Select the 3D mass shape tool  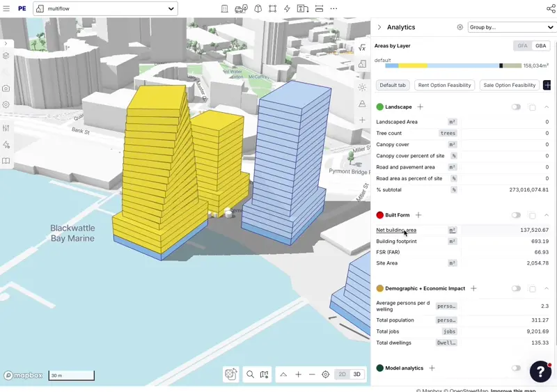tap(258, 8)
